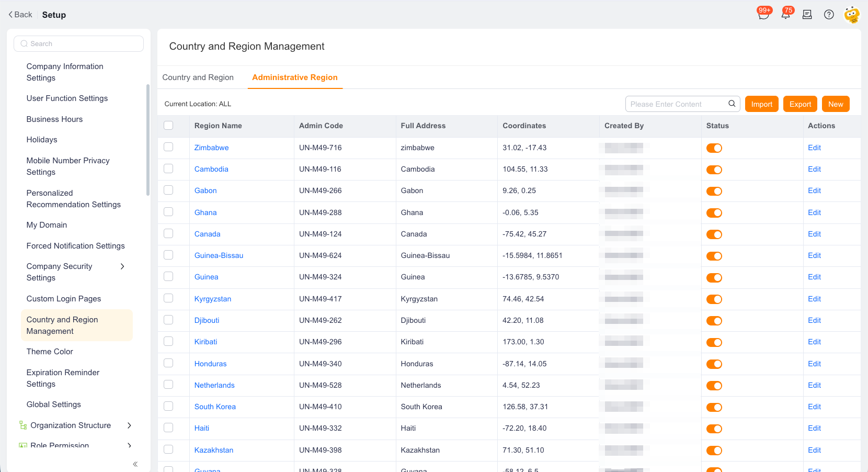Image resolution: width=868 pixels, height=472 pixels.
Task: Open Custom Login Pages settings
Action: [x=64, y=299]
